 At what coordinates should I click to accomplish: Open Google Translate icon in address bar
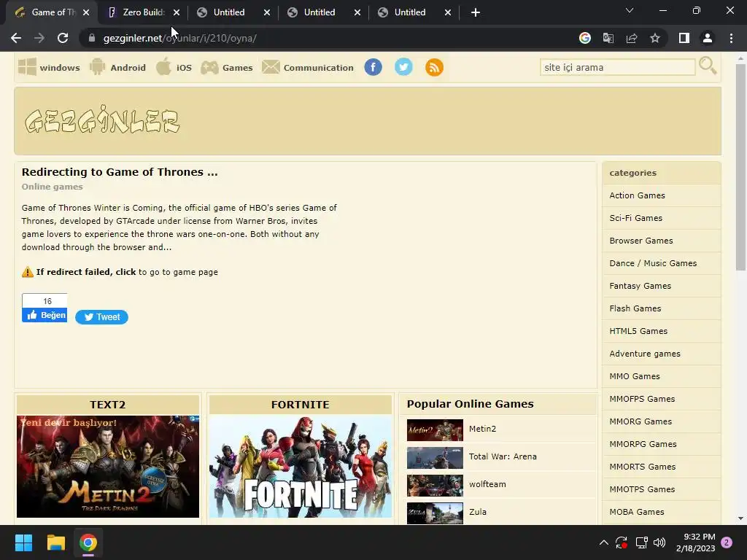point(608,38)
